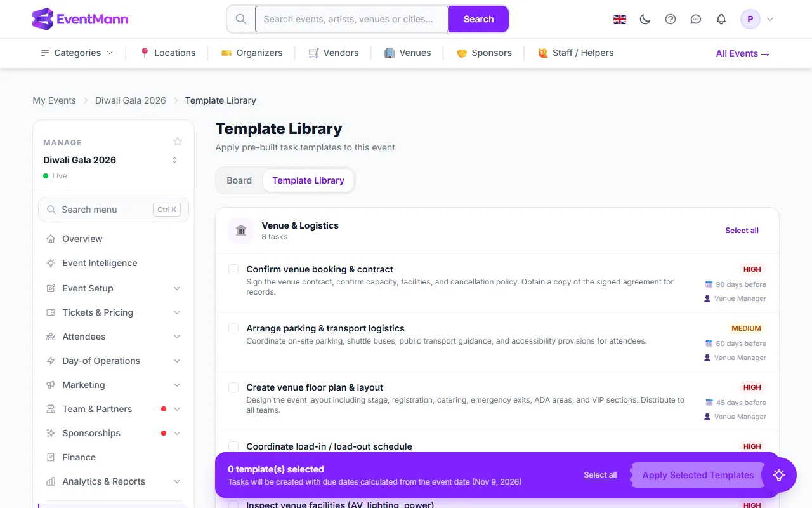This screenshot has width=812, height=508.
Task: Open the help question mark icon
Action: [x=671, y=19]
